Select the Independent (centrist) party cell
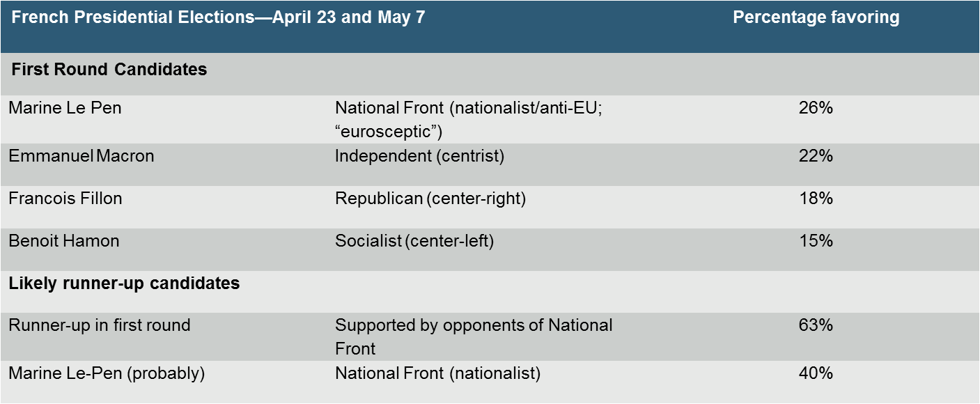This screenshot has width=980, height=404. tap(419, 156)
